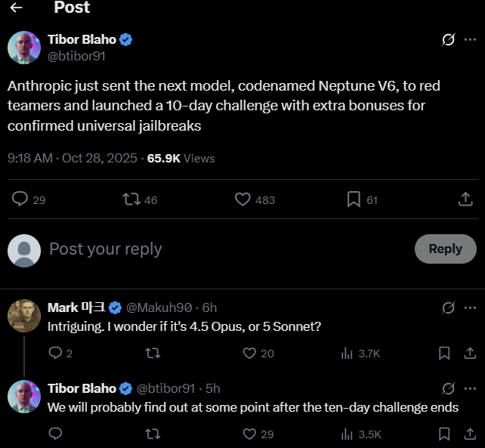The width and height of the screenshot is (485, 448).
Task: Reply to the Neptune V6 post
Action: 21,199
